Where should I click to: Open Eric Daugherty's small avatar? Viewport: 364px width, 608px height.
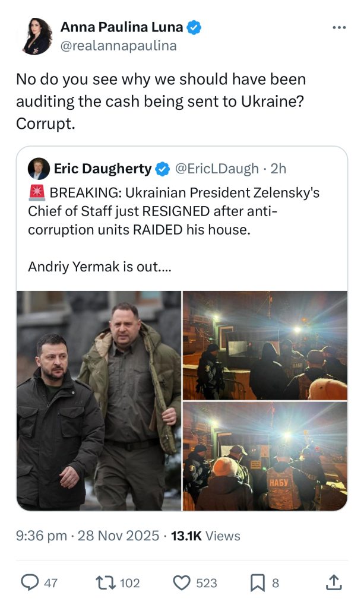39,169
